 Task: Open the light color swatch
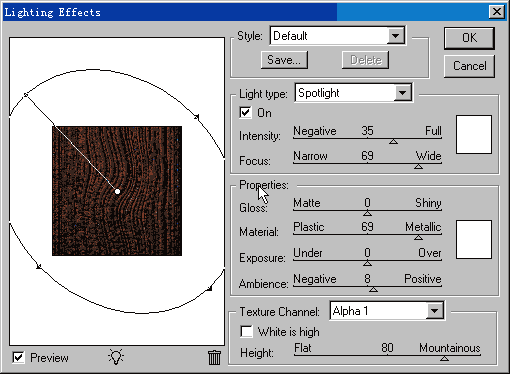[x=474, y=135]
